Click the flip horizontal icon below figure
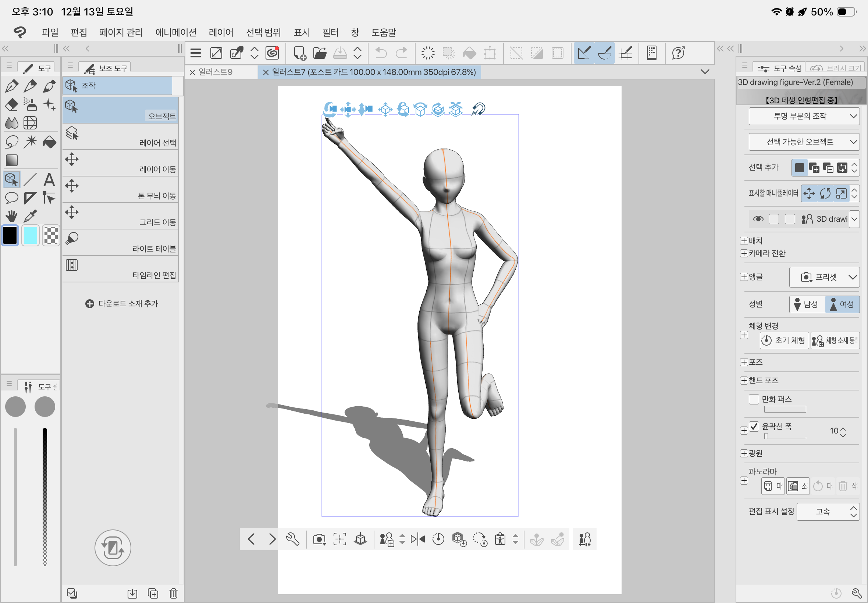Image resolution: width=868 pixels, height=603 pixels. pos(417,539)
